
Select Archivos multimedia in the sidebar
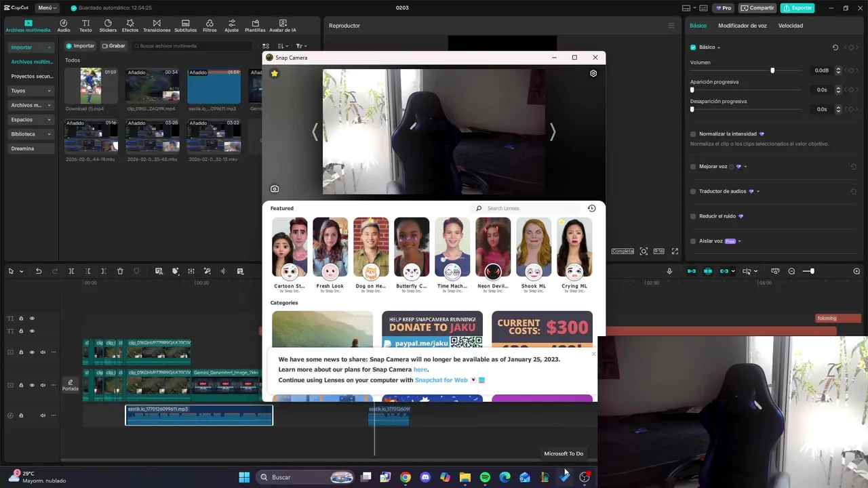pyautogui.click(x=31, y=62)
